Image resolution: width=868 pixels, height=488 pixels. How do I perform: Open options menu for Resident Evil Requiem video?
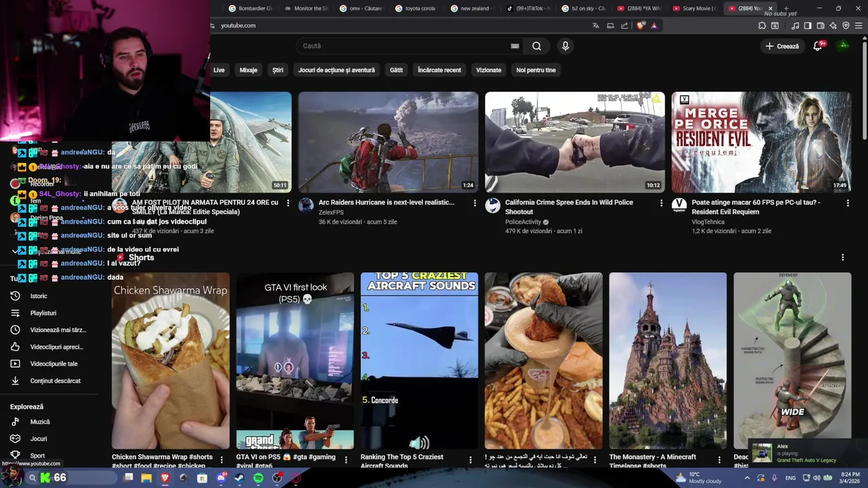click(848, 203)
